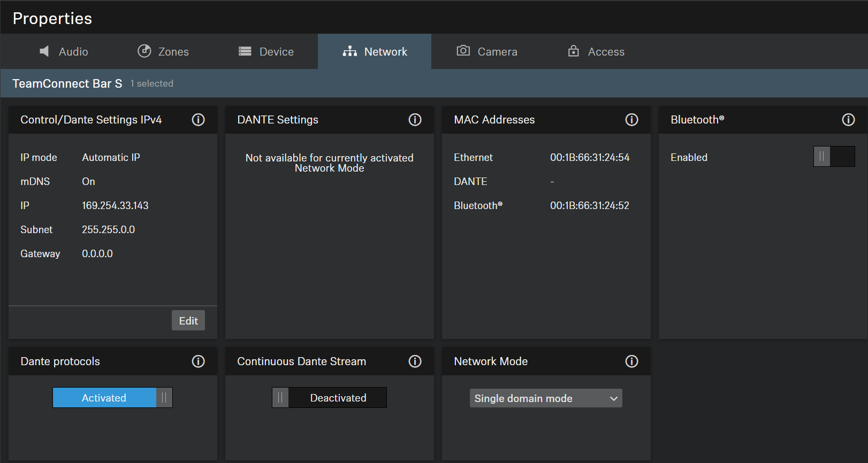Screen dimensions: 868x463
Task: Click the Camera tab icon
Action: [x=463, y=51]
